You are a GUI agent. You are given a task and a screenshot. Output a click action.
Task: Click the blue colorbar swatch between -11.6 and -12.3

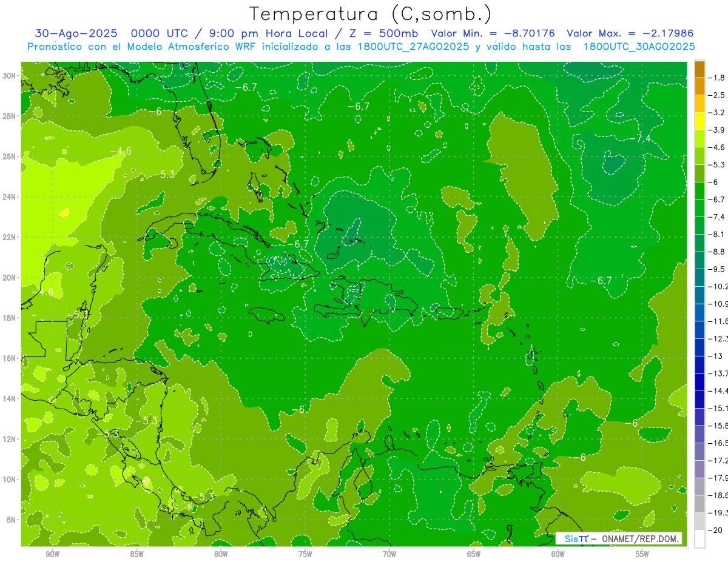699,330
